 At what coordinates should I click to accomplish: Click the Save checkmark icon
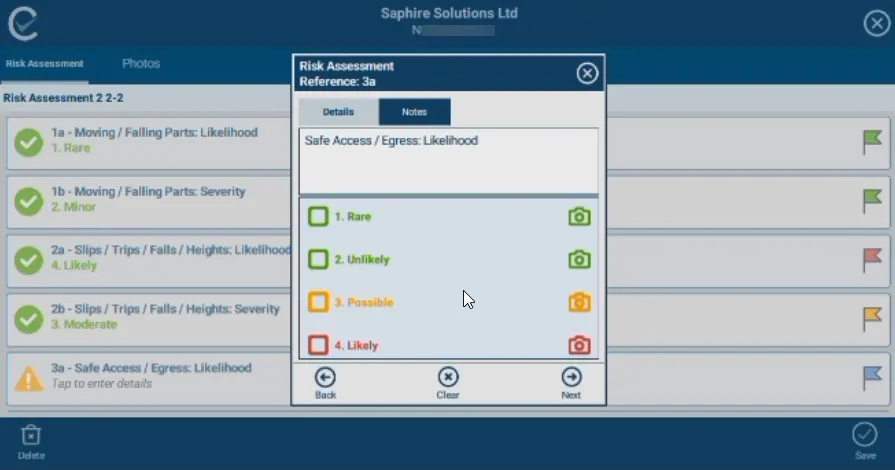[x=864, y=435]
